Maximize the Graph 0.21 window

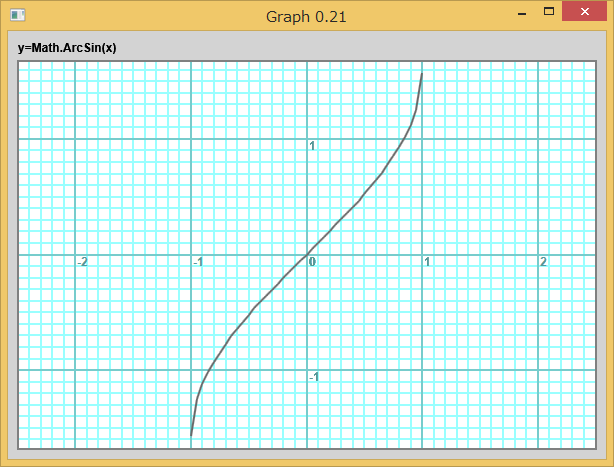click(x=549, y=11)
